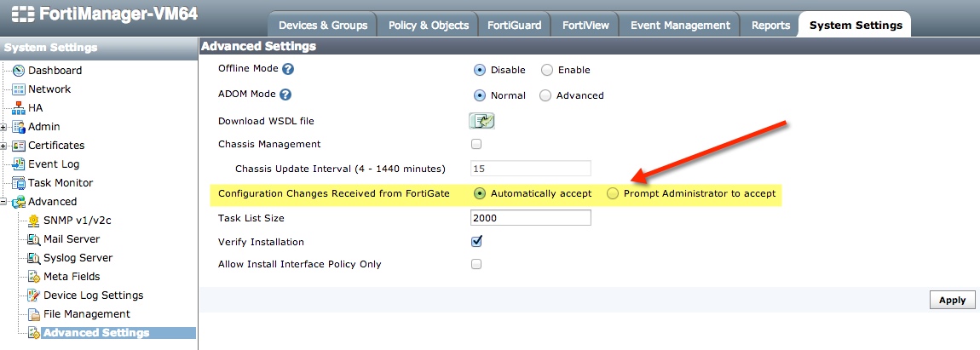Open Dashboard in sidebar
Viewport: 980px width, 350px height.
(55, 71)
